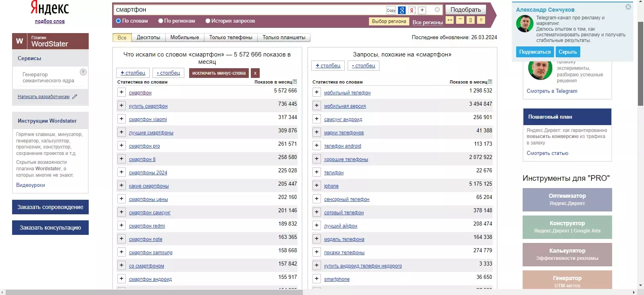Image resolution: width=644 pixels, height=295 pixels.
Task: Add 'лучшие смартфоны' with its plus icon
Action: [x=121, y=132]
